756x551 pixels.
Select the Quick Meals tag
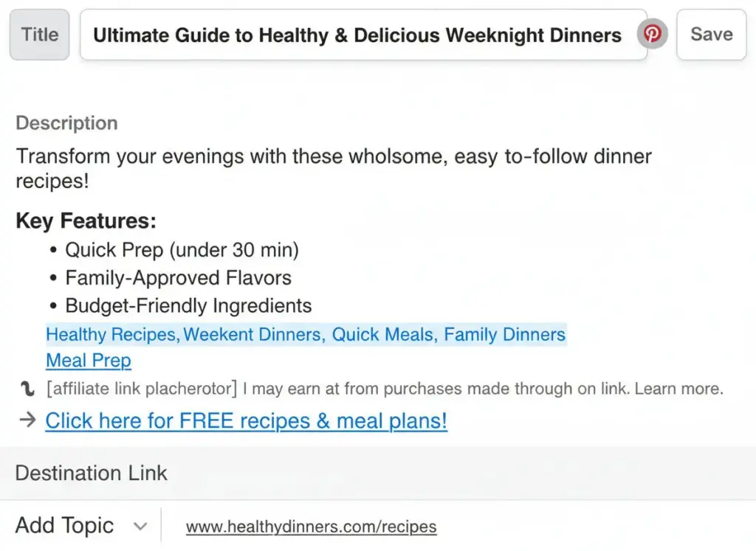[x=382, y=334]
